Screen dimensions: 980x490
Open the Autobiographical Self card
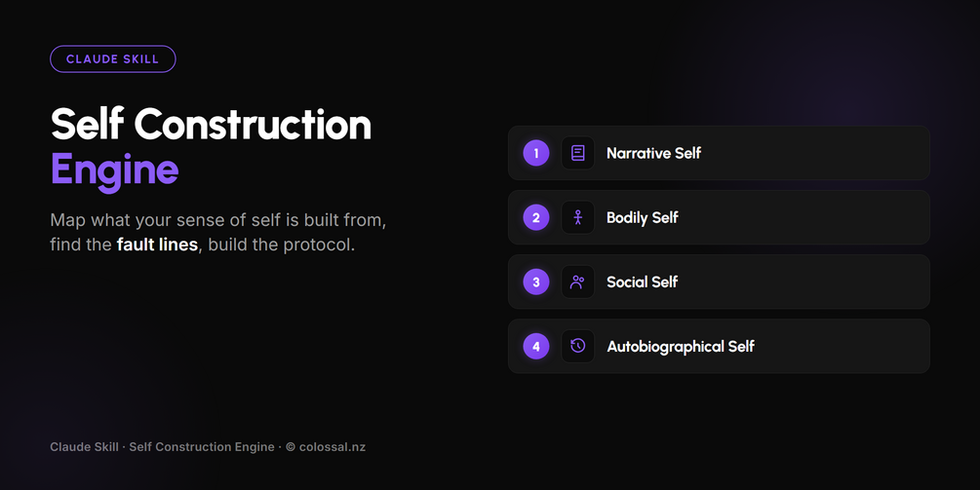click(719, 347)
